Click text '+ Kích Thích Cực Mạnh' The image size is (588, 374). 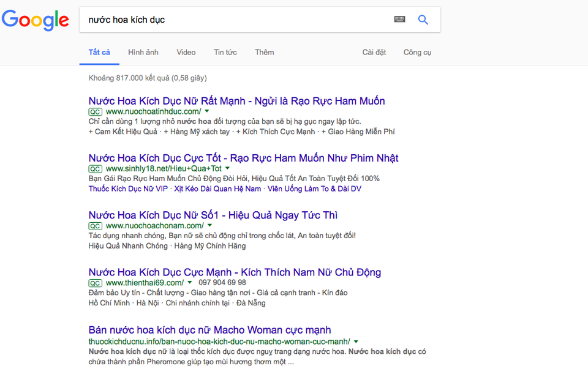pos(275,132)
